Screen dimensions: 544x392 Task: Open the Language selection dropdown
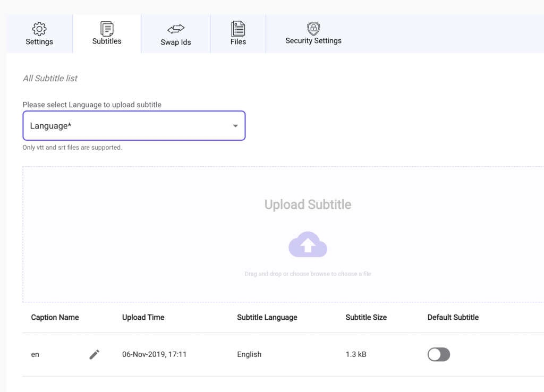click(x=134, y=126)
